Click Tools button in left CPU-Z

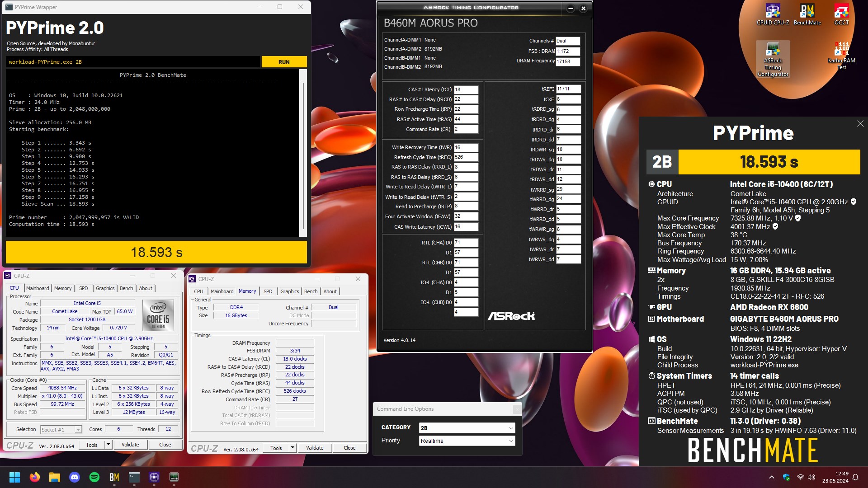tap(92, 445)
